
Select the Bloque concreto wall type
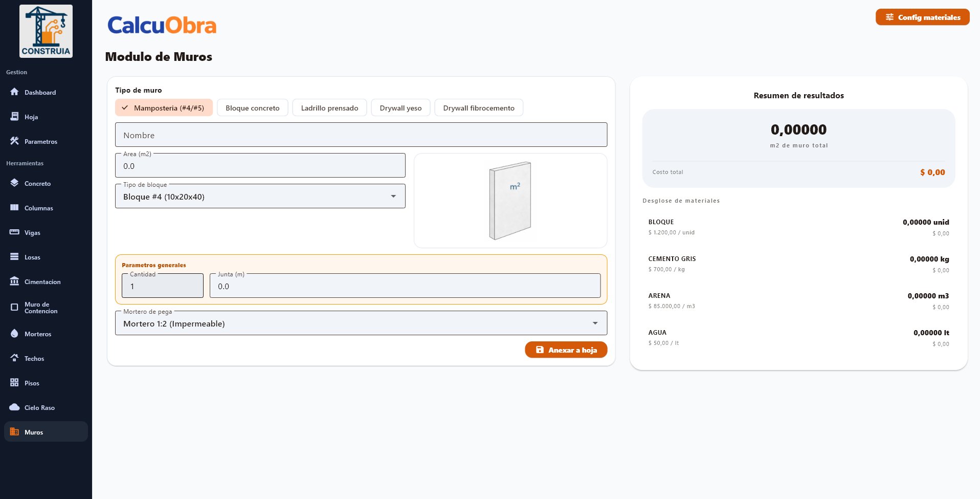(252, 108)
